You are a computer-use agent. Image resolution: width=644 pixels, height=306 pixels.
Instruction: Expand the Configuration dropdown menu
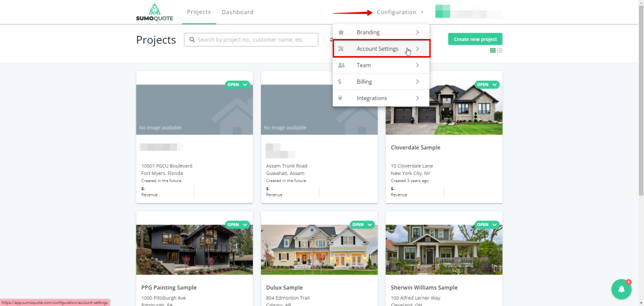tap(400, 12)
